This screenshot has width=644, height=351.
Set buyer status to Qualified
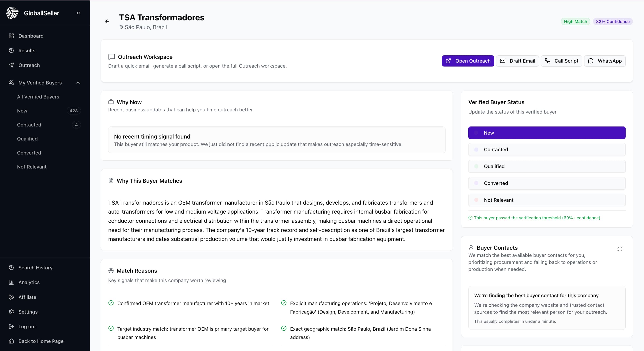coord(547,166)
